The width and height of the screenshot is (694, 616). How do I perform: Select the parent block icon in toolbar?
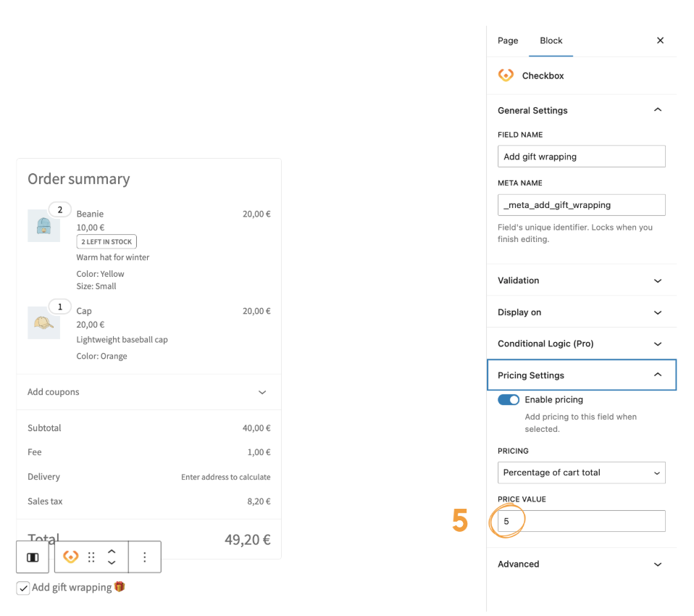point(33,557)
